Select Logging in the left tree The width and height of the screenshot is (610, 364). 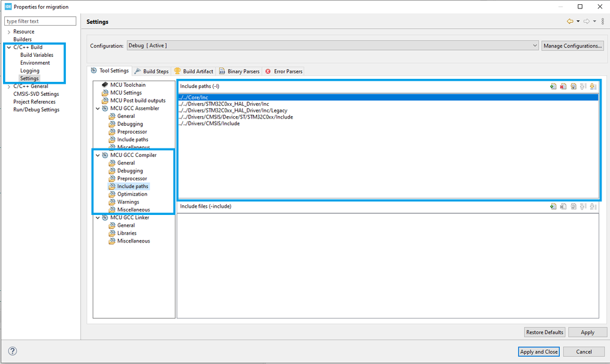click(29, 70)
